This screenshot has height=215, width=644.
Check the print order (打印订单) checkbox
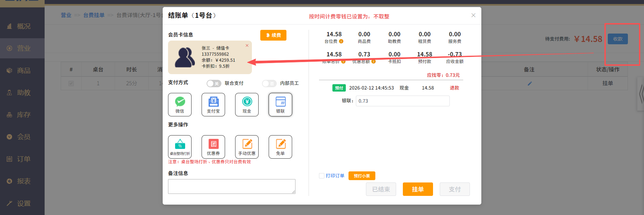322,176
